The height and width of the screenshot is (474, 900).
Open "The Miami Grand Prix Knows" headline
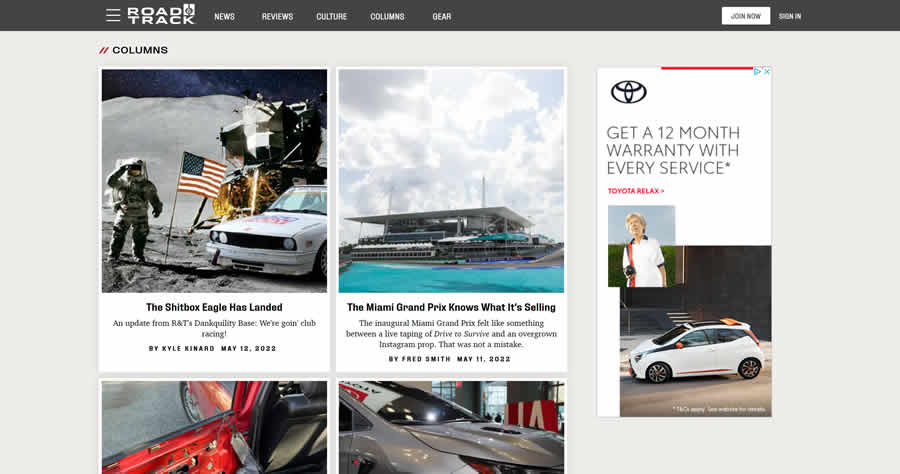[x=451, y=307]
